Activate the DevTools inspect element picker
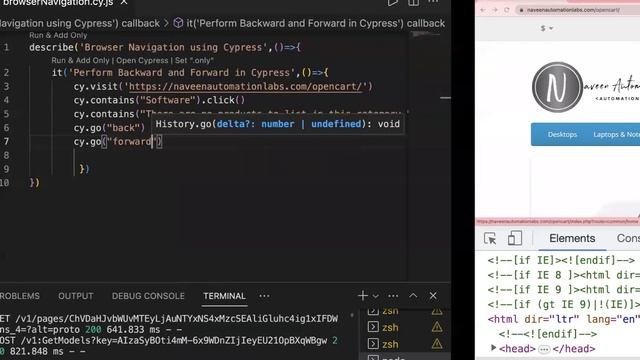The height and width of the screenshot is (360, 640). pyautogui.click(x=490, y=238)
